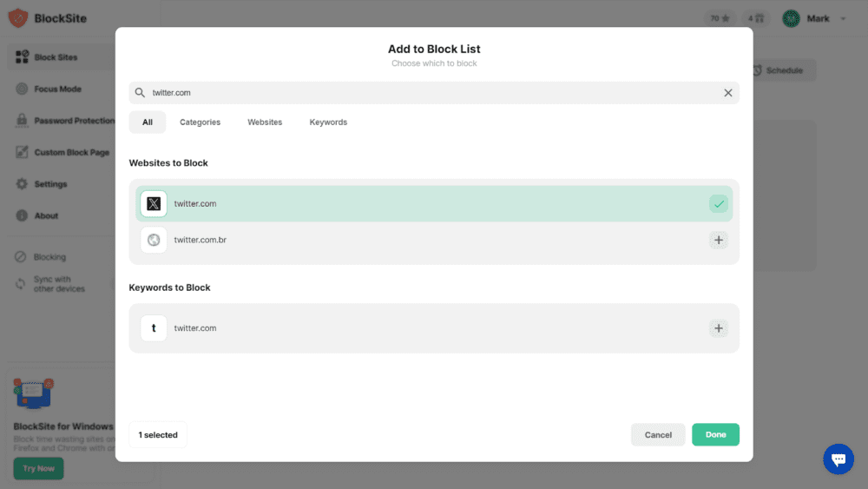Click the X logo icon for twitter.com
The image size is (868, 489).
[154, 204]
